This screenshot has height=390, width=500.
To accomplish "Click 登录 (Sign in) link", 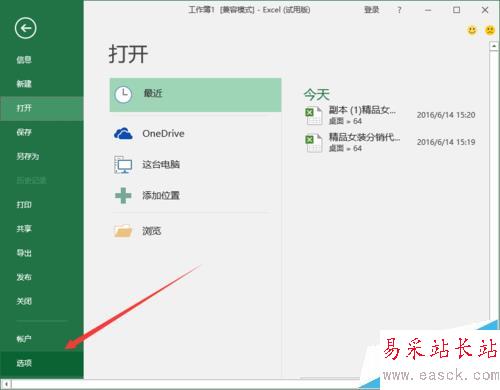I will (372, 10).
